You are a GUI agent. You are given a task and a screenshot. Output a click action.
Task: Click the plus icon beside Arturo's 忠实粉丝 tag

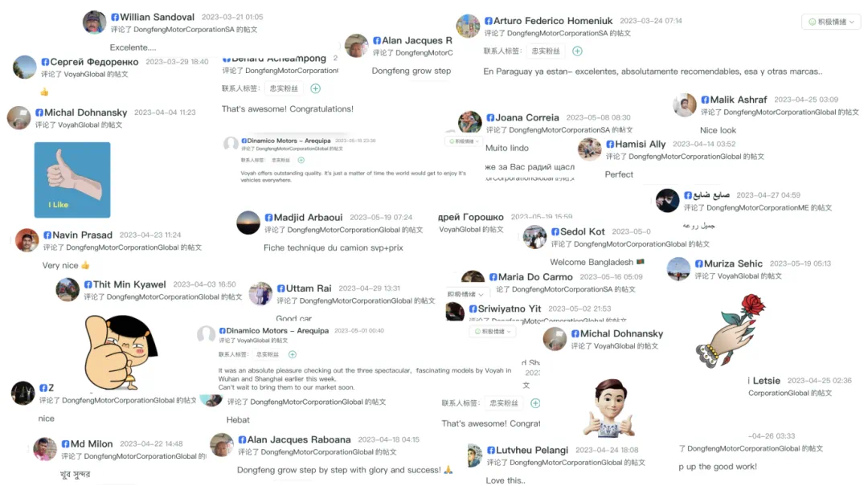click(577, 51)
